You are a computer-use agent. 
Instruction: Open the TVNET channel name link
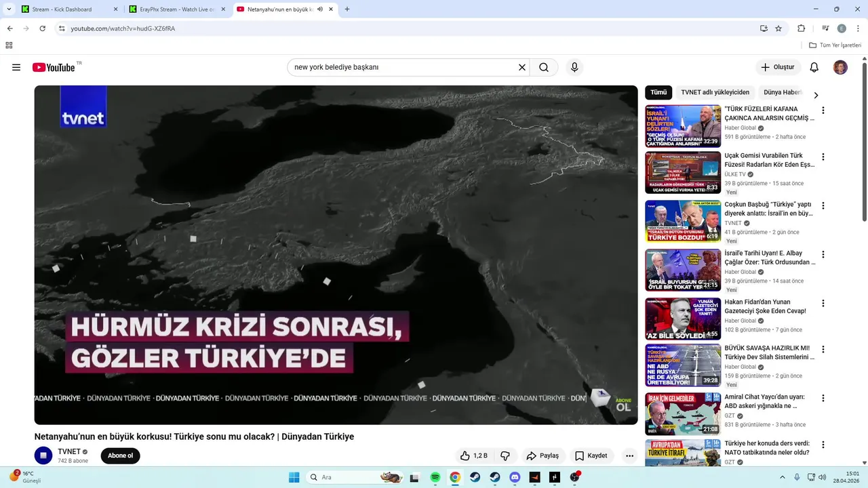click(69, 451)
